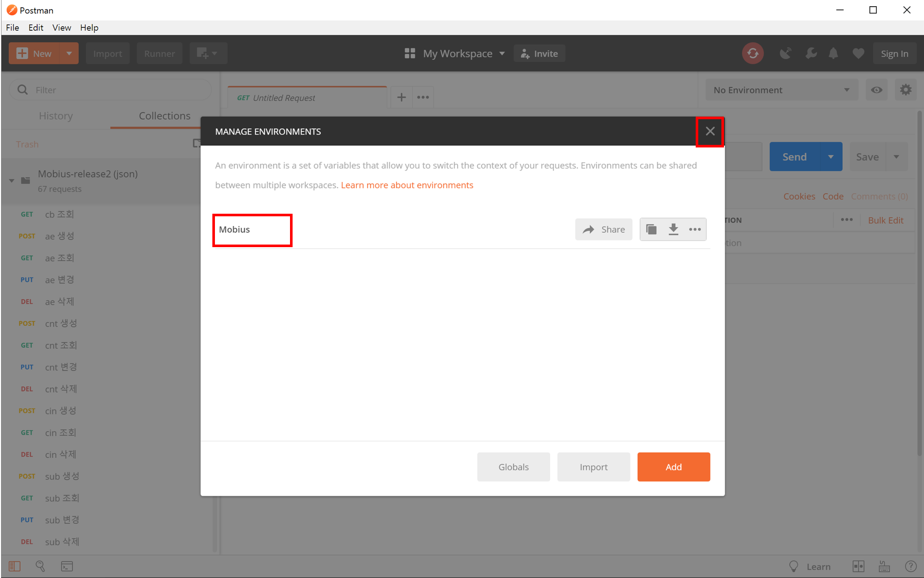This screenshot has width=924, height=578.
Task: Open the File menu
Action: click(12, 28)
